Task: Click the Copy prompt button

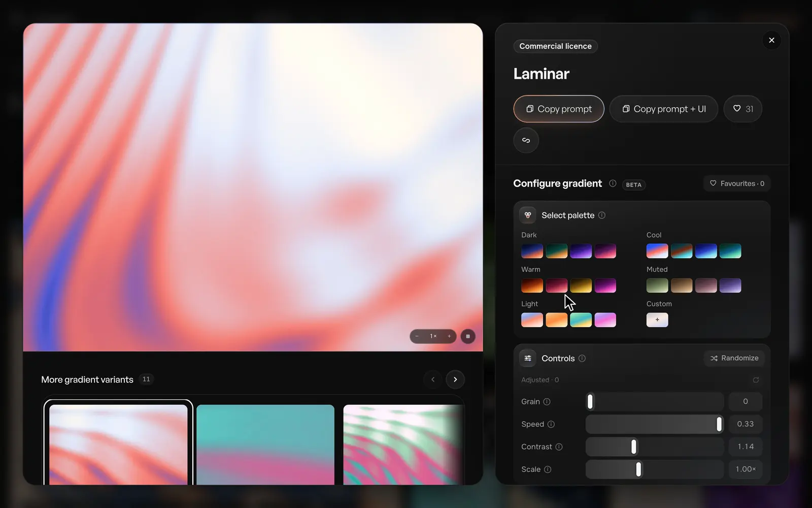Action: coord(559,109)
